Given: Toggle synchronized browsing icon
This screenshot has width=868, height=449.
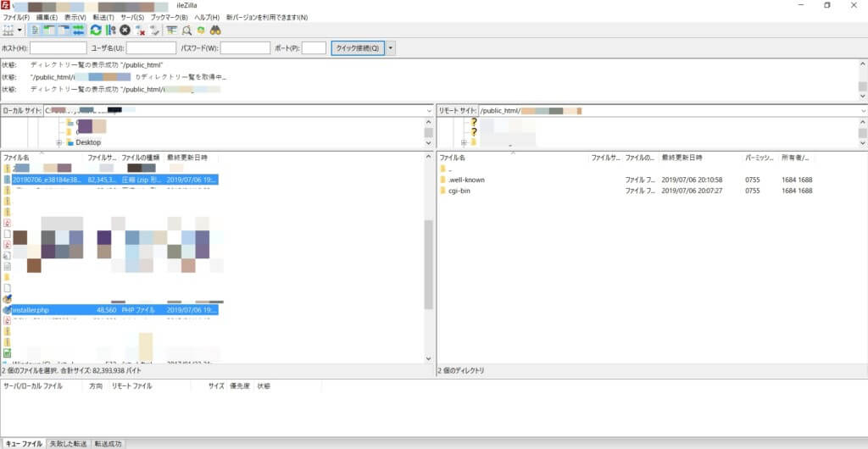Looking at the screenshot, I should tap(200, 30).
